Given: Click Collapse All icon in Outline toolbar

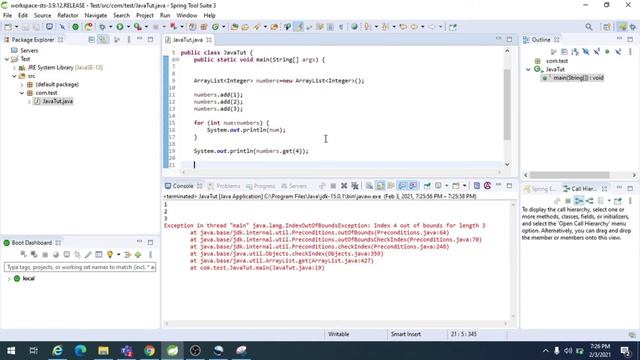Looking at the screenshot, I should tap(564, 52).
